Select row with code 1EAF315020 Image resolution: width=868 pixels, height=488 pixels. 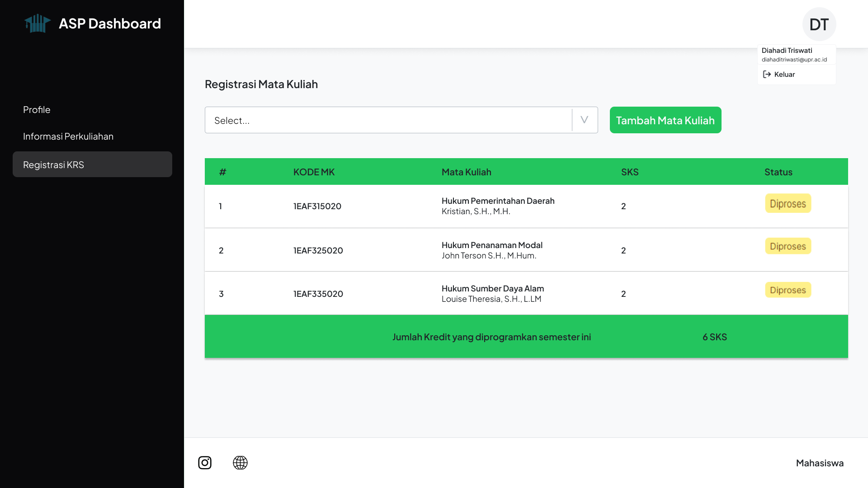click(x=317, y=206)
